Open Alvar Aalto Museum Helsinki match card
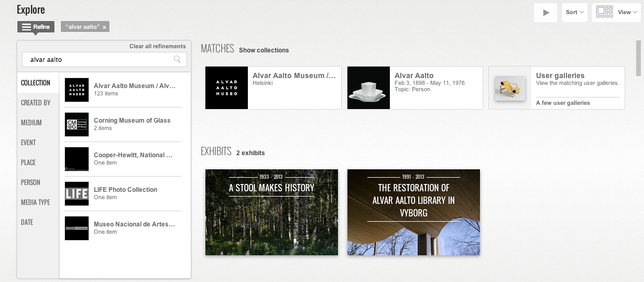644x282 pixels. pyautogui.click(x=273, y=88)
